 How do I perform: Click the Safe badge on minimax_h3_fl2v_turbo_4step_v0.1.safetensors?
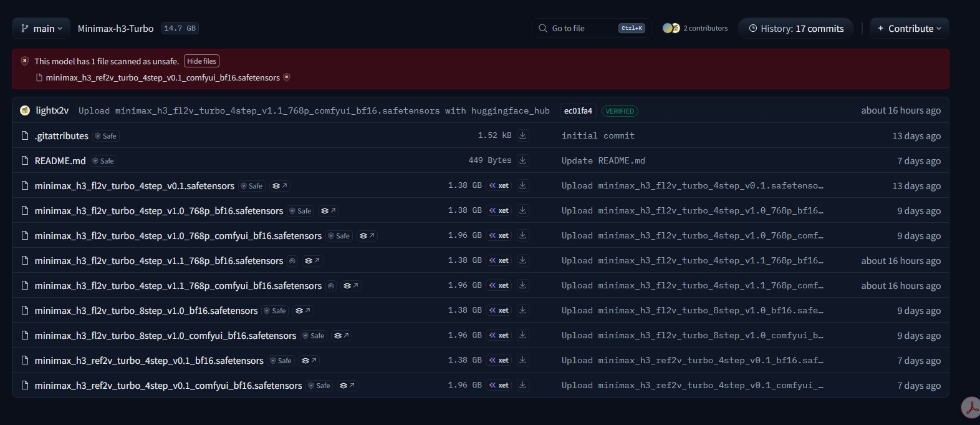point(252,186)
